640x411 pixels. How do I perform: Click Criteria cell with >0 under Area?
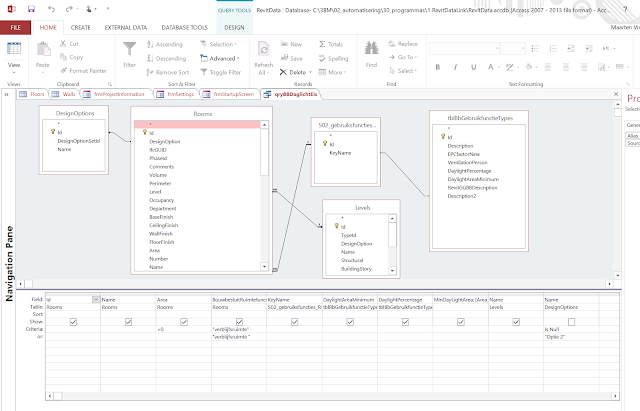(184, 329)
